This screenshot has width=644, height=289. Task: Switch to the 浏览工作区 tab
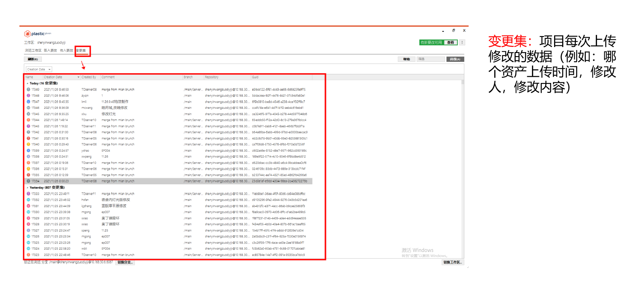pyautogui.click(x=33, y=50)
